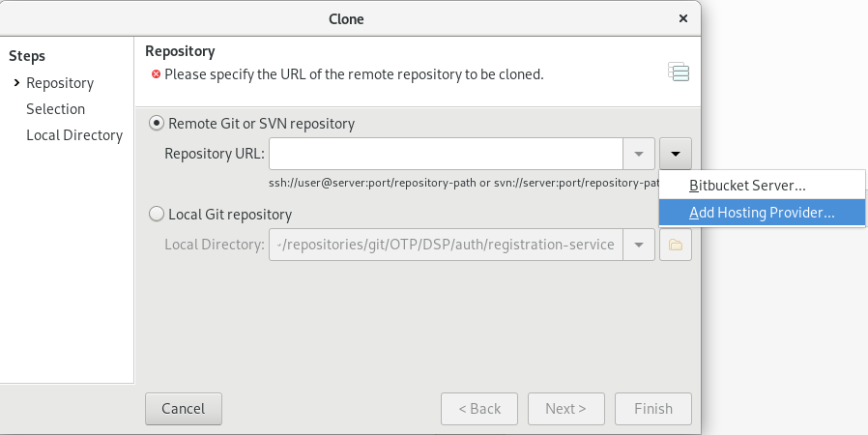The width and height of the screenshot is (868, 435).
Task: Choose Add Hosting Provider... menu entry
Action: click(x=762, y=213)
